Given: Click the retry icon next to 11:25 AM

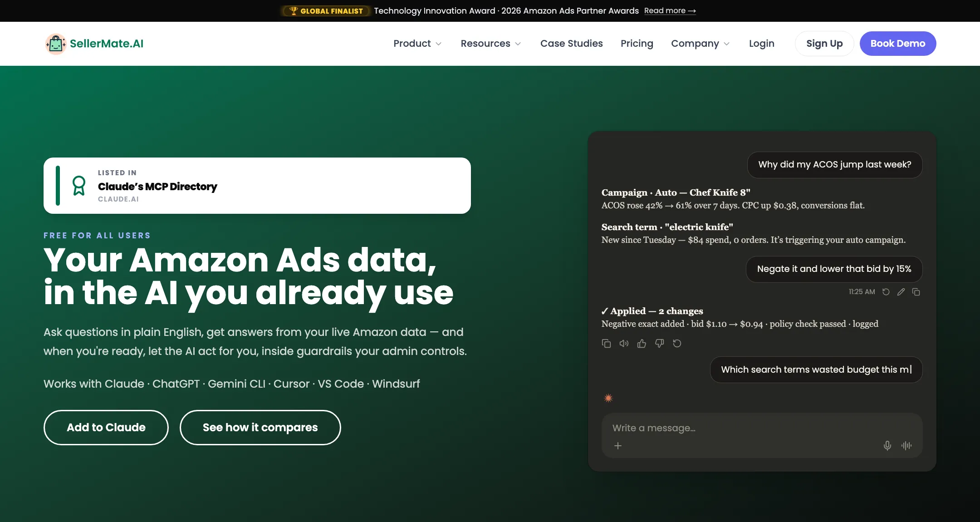Looking at the screenshot, I should (x=886, y=292).
